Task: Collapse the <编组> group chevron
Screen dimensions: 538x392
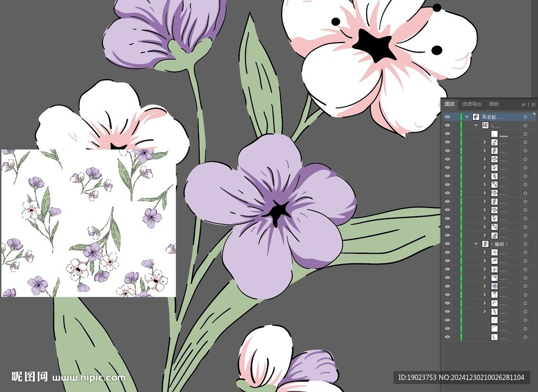Action: (476, 244)
